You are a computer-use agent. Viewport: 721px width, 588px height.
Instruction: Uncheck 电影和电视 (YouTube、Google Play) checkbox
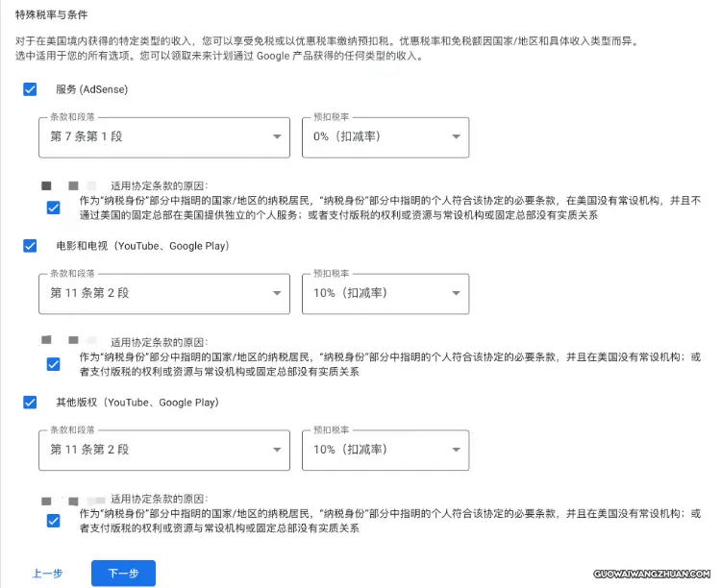[30, 246]
